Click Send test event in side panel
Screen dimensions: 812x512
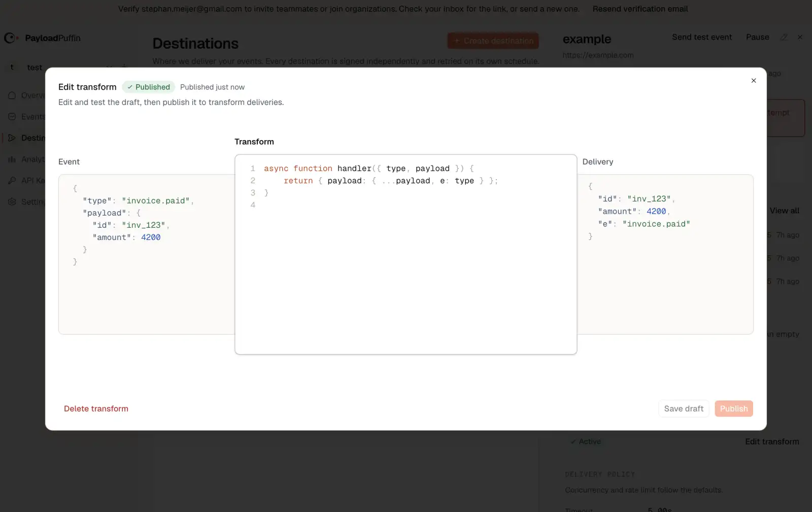(x=702, y=37)
